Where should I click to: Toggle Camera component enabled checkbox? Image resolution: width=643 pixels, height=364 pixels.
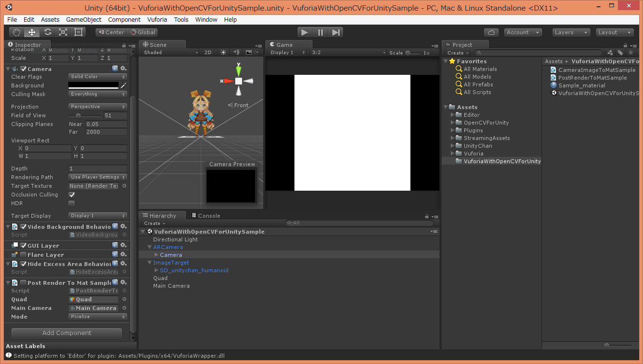click(x=24, y=69)
